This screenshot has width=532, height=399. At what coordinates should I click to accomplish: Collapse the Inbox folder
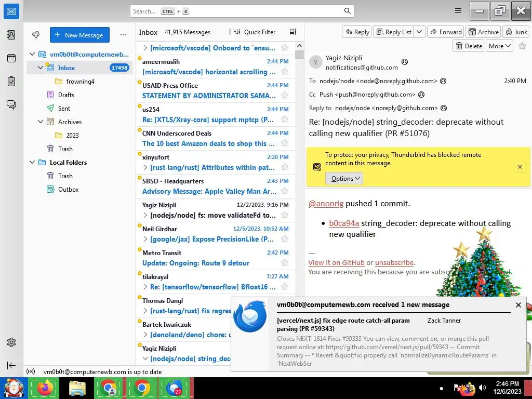[x=41, y=68]
